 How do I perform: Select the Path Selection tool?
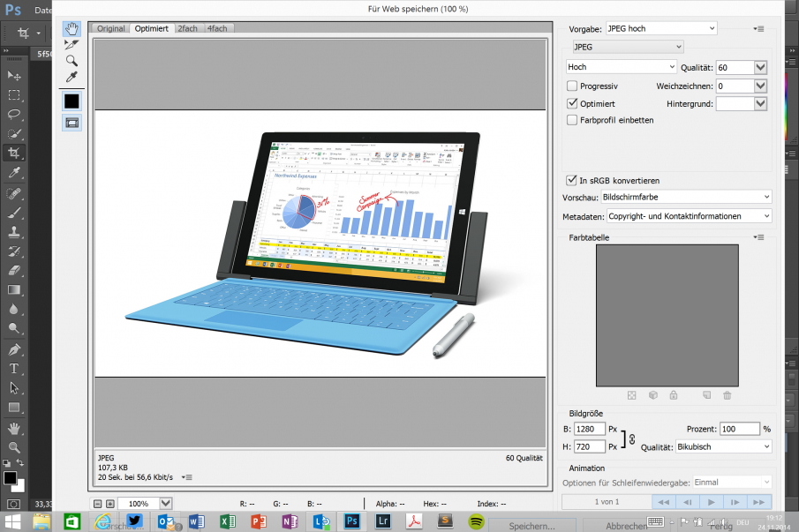[x=14, y=388]
